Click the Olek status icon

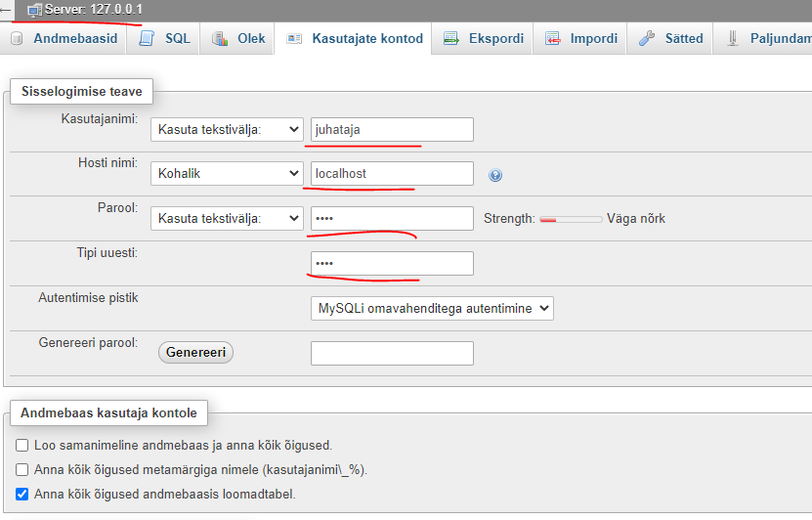(x=221, y=39)
